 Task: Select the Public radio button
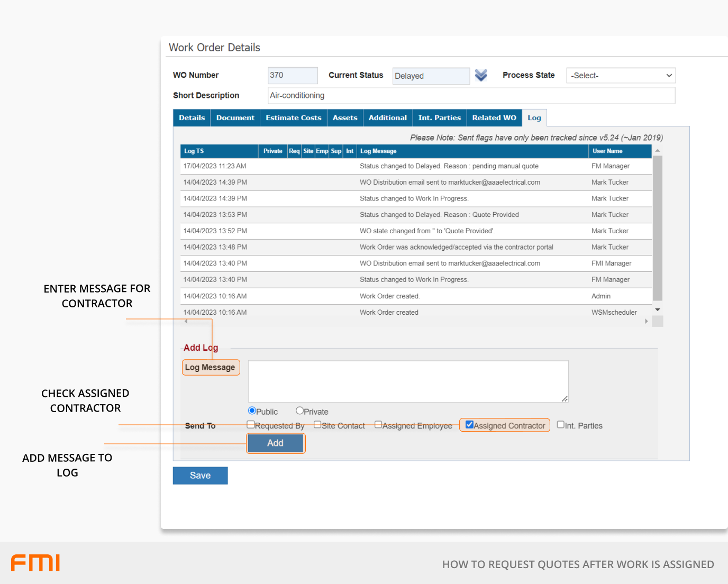252,411
